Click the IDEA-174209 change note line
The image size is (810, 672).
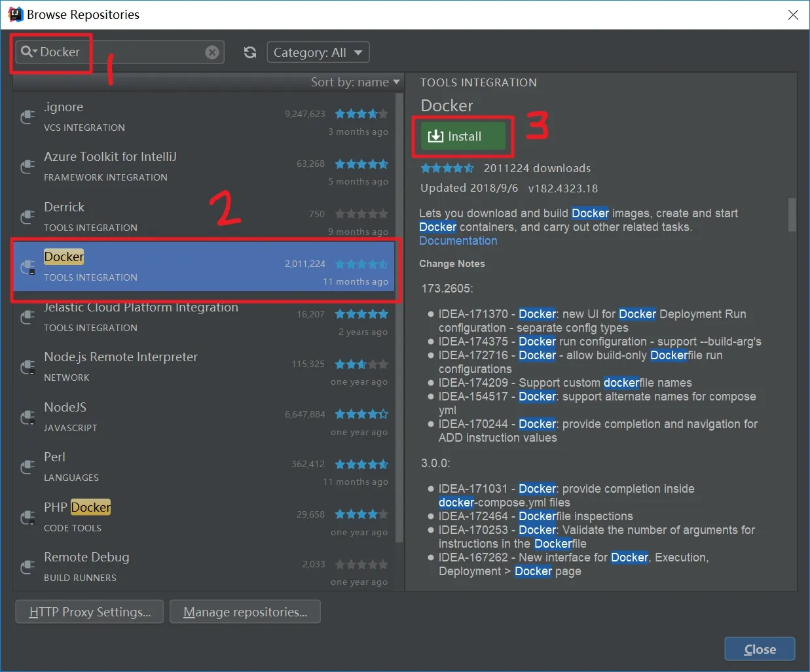tap(565, 383)
